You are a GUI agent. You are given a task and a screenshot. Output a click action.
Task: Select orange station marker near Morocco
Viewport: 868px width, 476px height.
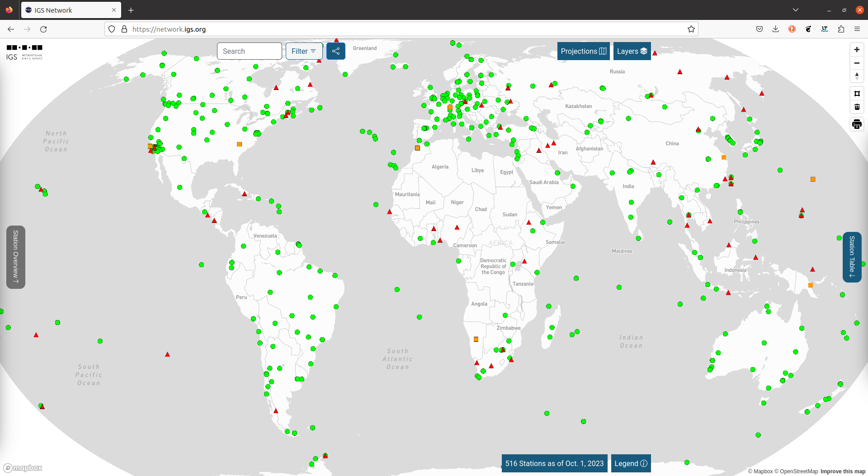(417, 148)
